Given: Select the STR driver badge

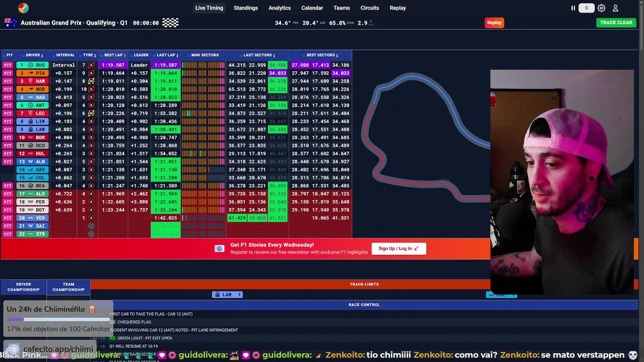Looking at the screenshot, I should point(33,234).
